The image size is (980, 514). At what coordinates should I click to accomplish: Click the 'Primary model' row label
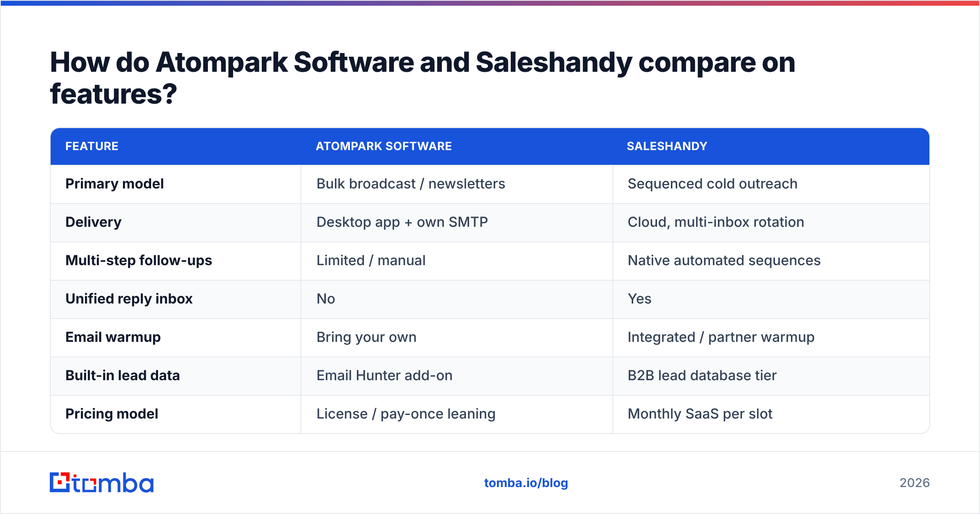coord(115,184)
